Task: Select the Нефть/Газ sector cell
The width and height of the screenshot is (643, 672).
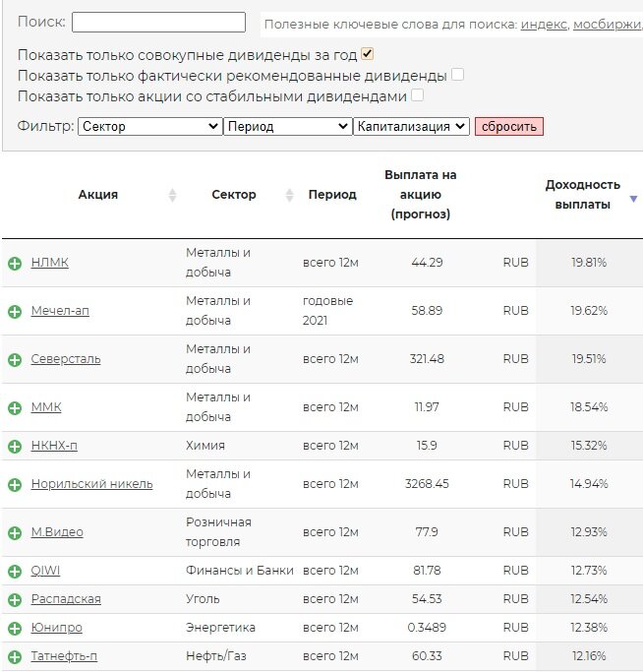Action: coord(216,655)
